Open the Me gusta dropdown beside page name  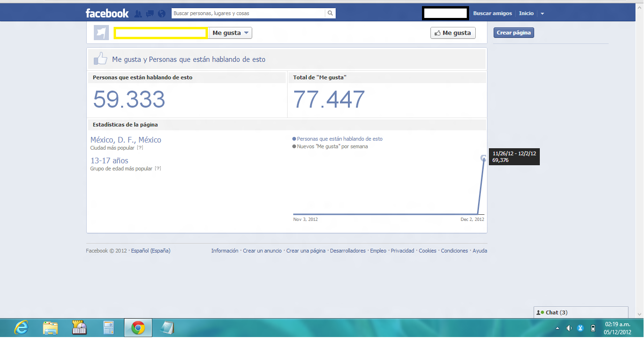tap(231, 33)
